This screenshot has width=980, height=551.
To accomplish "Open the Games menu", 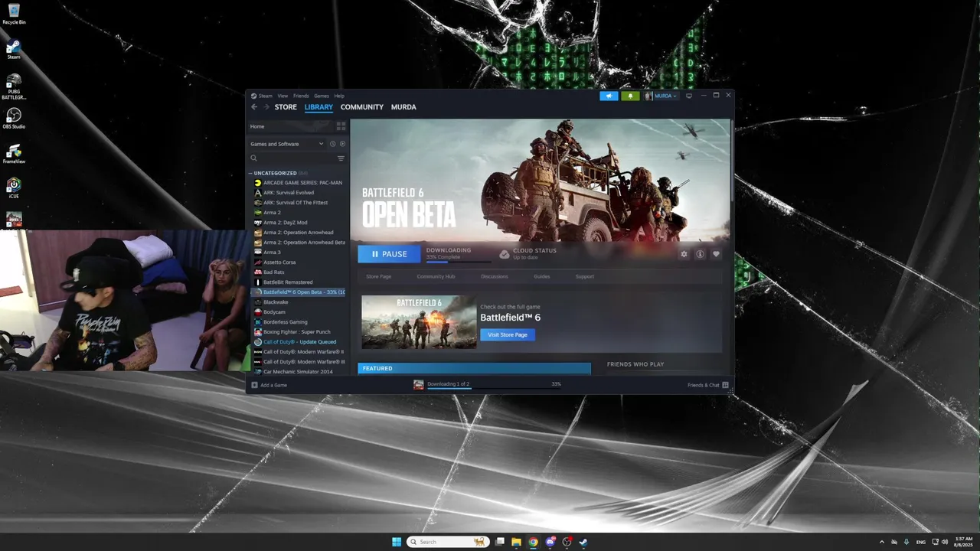I will [x=322, y=96].
